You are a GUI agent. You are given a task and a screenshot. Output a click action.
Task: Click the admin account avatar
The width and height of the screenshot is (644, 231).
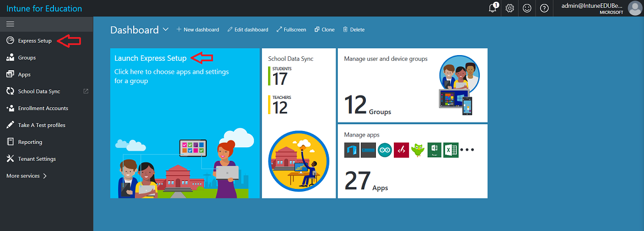point(634,8)
